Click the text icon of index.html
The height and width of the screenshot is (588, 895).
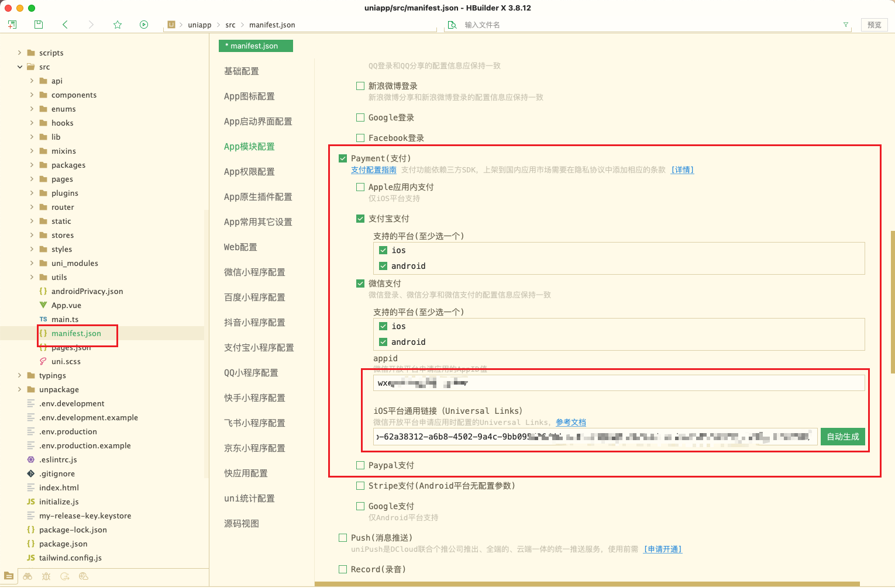point(31,487)
